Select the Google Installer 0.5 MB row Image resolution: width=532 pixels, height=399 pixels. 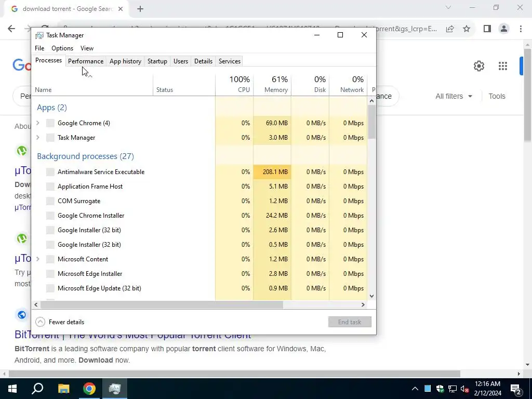(199, 245)
